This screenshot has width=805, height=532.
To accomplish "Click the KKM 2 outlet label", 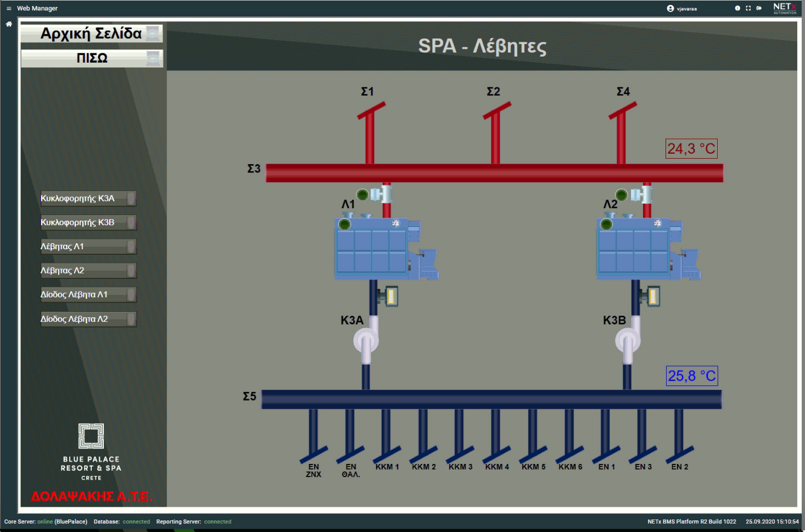I will (x=424, y=467).
